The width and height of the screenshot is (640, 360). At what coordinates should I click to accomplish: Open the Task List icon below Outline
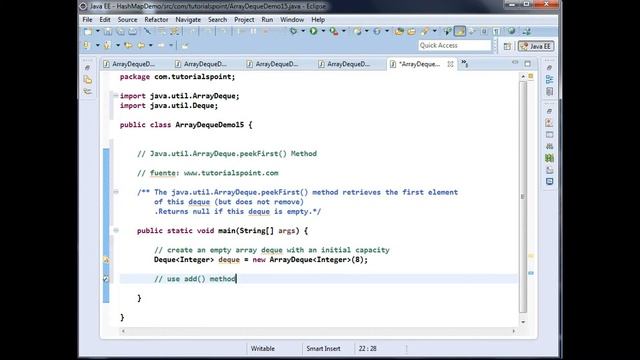[549, 91]
